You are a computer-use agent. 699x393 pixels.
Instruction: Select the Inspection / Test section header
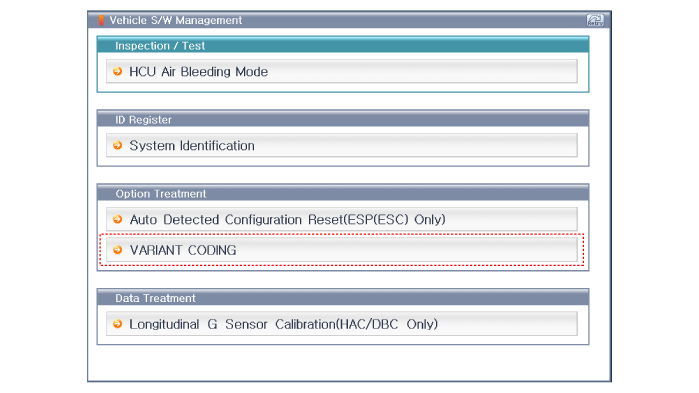click(343, 45)
